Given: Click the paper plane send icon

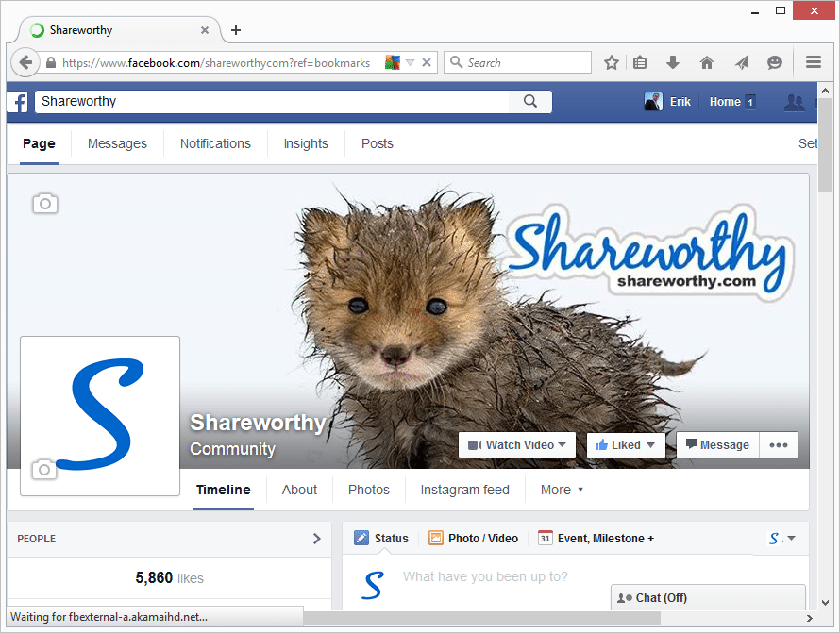Looking at the screenshot, I should [x=741, y=62].
